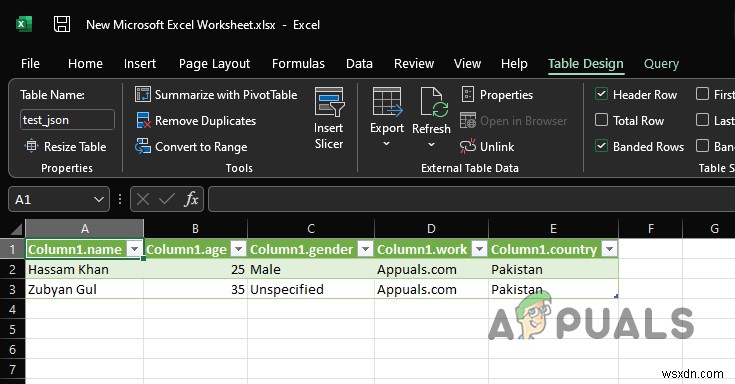This screenshot has width=735, height=384.
Task: Switch to the Data tab
Action: click(x=359, y=63)
